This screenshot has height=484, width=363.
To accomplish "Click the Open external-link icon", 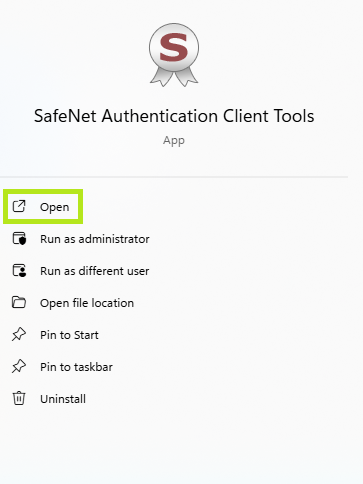I will pyautogui.click(x=19, y=206).
